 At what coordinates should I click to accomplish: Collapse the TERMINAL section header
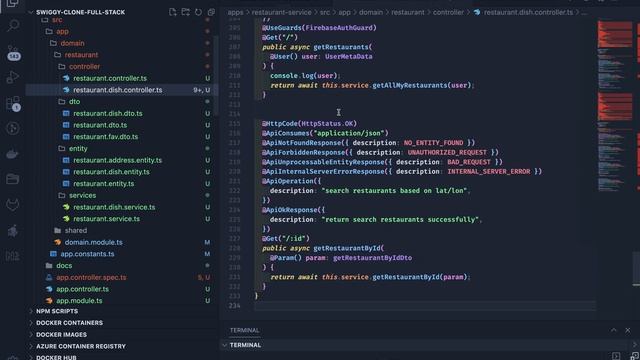245,345
